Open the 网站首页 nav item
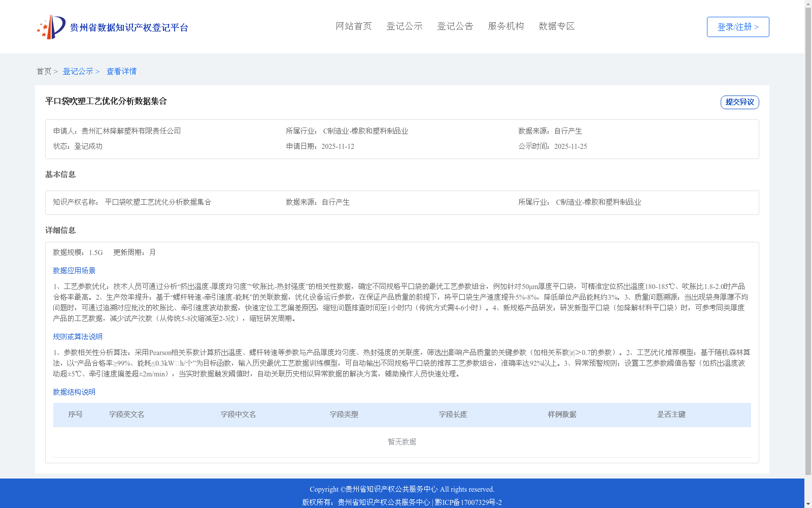This screenshot has width=812, height=508. pos(354,26)
